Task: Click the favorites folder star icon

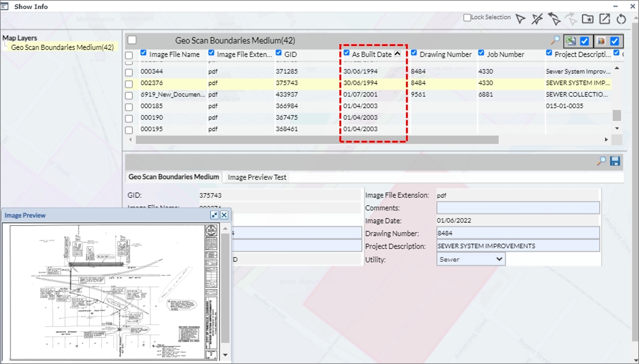Action: point(587,19)
